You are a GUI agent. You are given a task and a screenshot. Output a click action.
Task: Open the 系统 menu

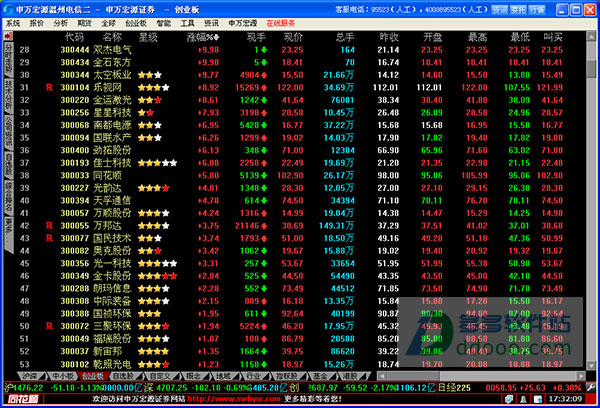(13, 23)
